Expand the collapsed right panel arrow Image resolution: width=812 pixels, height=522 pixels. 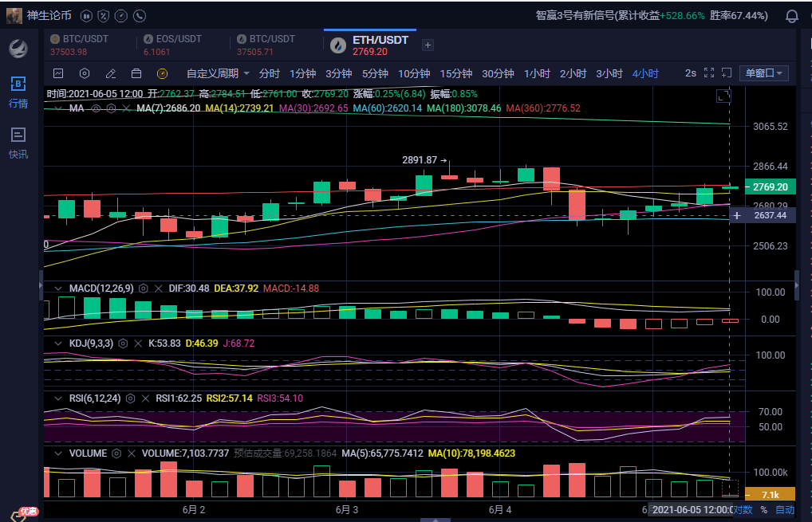797,284
